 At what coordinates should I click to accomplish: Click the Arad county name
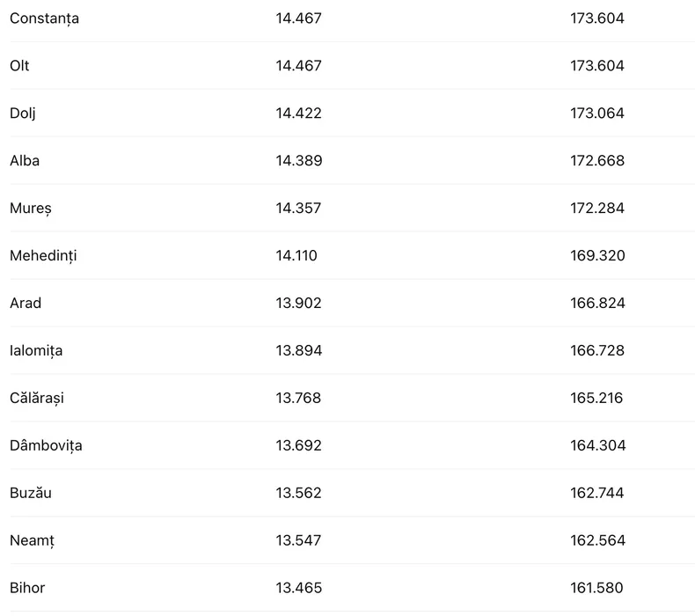(x=26, y=303)
